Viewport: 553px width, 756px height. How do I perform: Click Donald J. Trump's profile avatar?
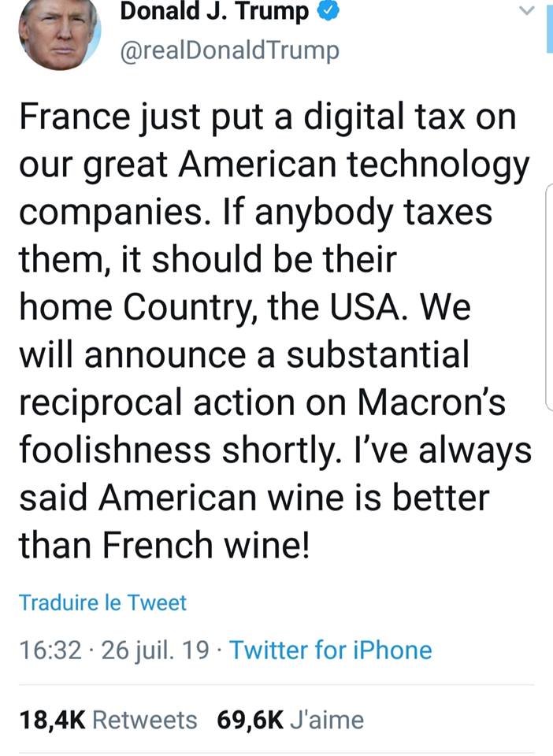[x=59, y=31]
